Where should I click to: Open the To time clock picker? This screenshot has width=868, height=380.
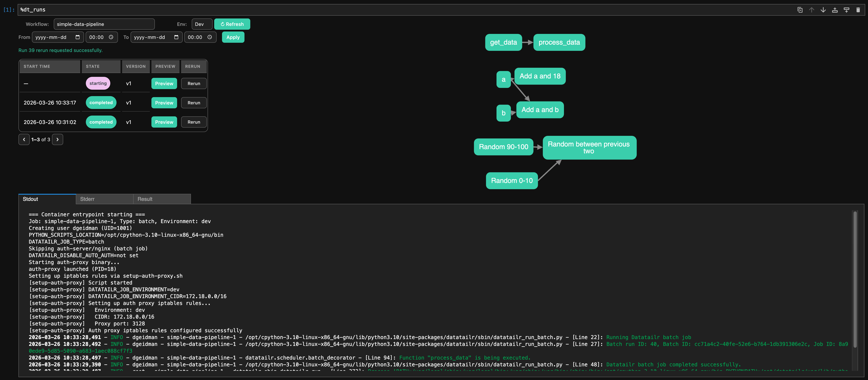210,37
